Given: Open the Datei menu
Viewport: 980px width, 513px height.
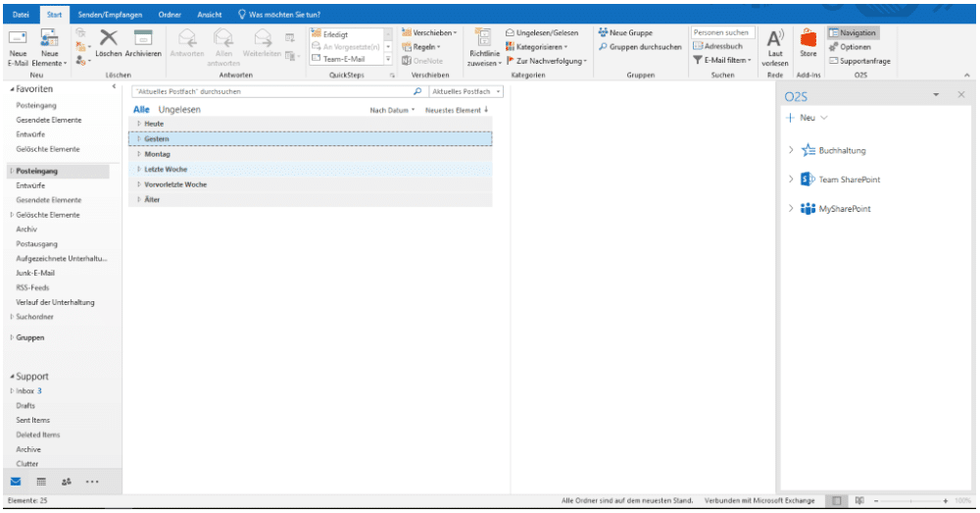Looking at the screenshot, I should 21,14.
